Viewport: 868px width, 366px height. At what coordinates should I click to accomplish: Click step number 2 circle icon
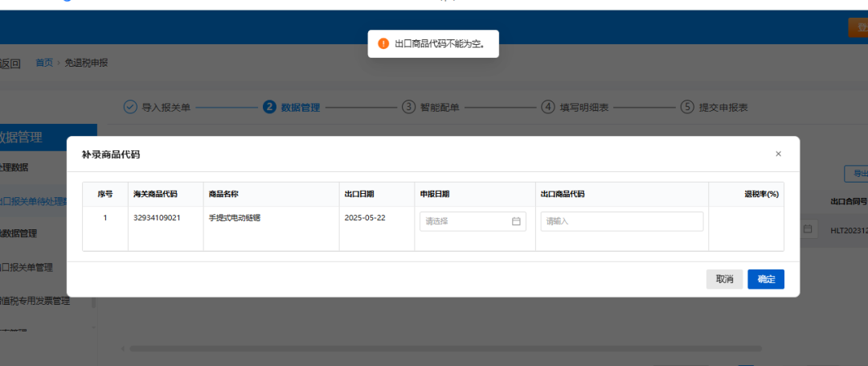[x=269, y=107]
